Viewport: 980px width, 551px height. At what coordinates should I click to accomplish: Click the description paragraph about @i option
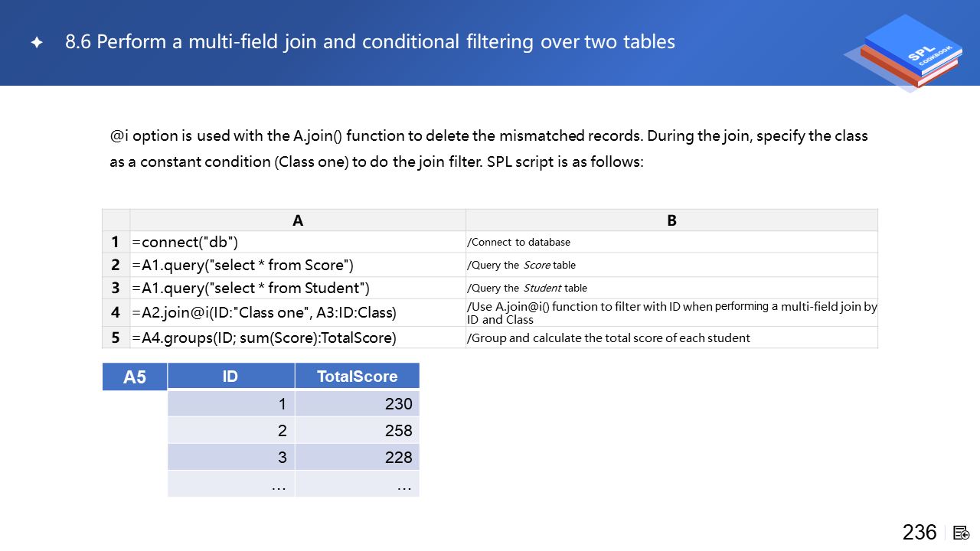coord(488,149)
